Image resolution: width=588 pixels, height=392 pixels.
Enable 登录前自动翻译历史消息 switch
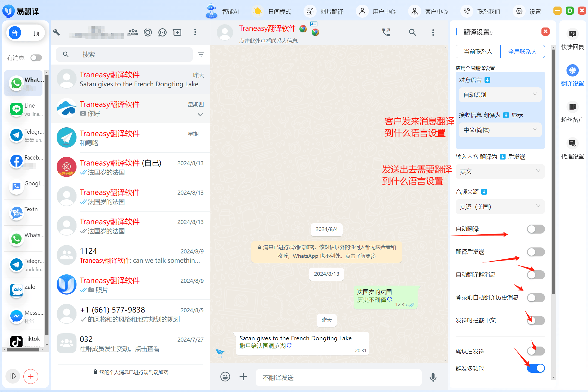pos(536,298)
